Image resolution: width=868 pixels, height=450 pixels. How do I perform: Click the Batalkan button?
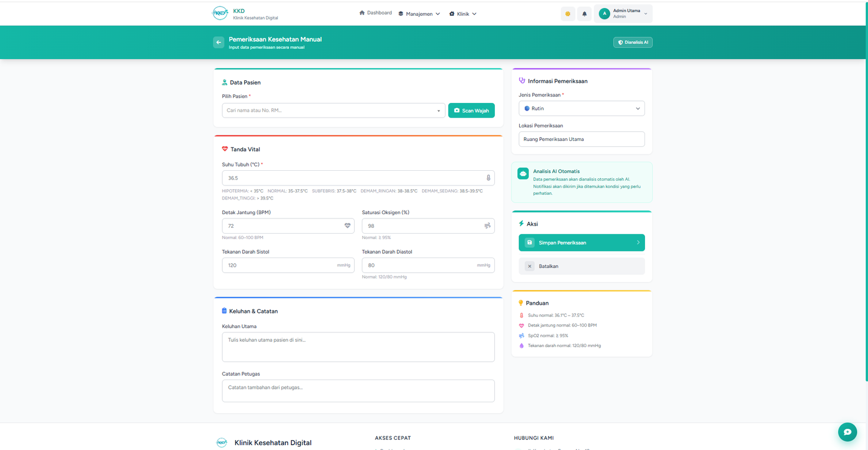582,266
